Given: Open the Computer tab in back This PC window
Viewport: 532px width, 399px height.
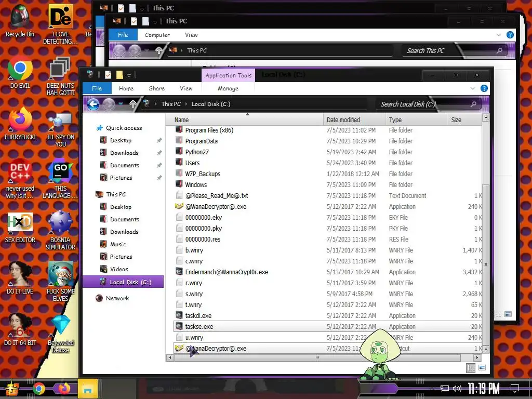Looking at the screenshot, I should point(157,35).
